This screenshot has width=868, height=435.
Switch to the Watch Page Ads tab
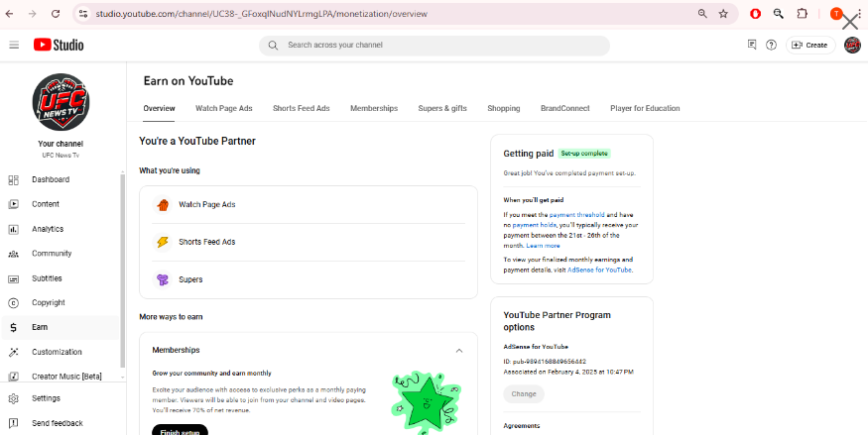(x=223, y=108)
